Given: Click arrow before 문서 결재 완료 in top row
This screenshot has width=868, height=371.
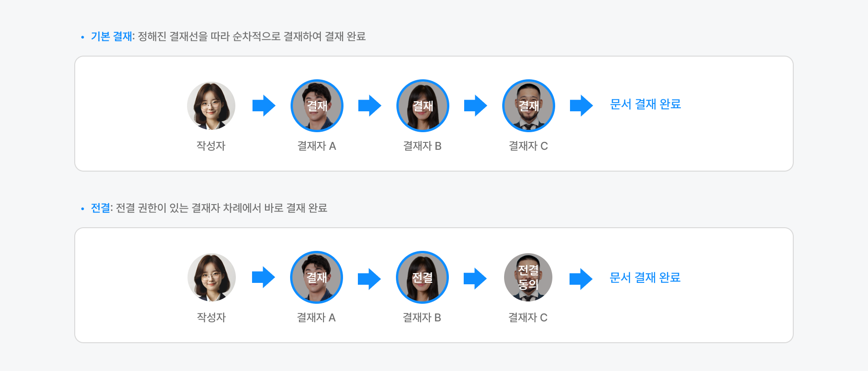Looking at the screenshot, I should (581, 106).
